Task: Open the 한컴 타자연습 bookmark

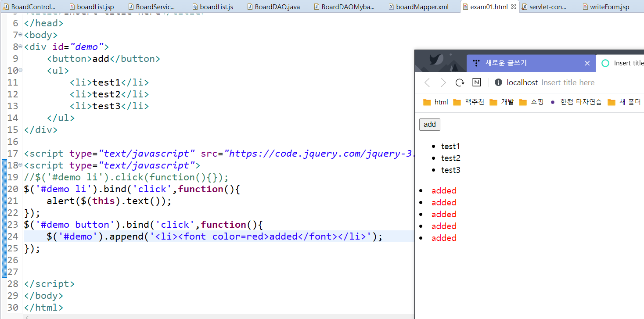Action: (x=576, y=102)
